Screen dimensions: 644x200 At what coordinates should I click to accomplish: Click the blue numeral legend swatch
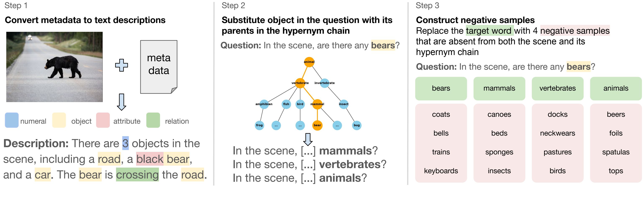(x=12, y=120)
